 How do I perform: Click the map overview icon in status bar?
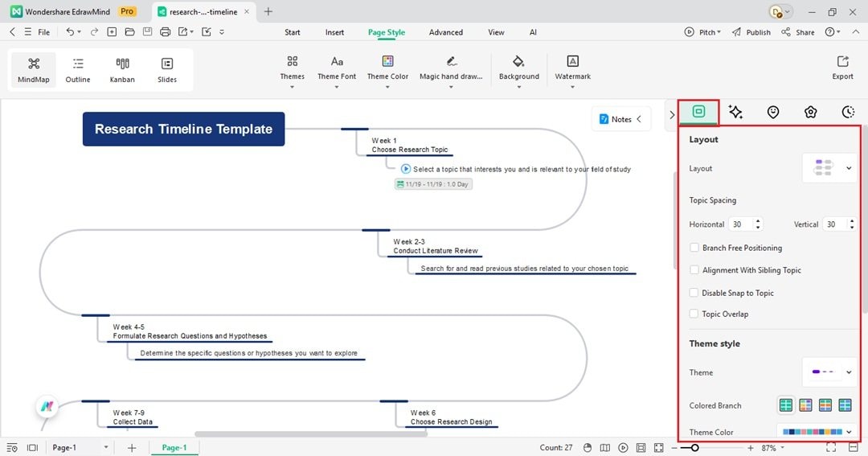605,448
